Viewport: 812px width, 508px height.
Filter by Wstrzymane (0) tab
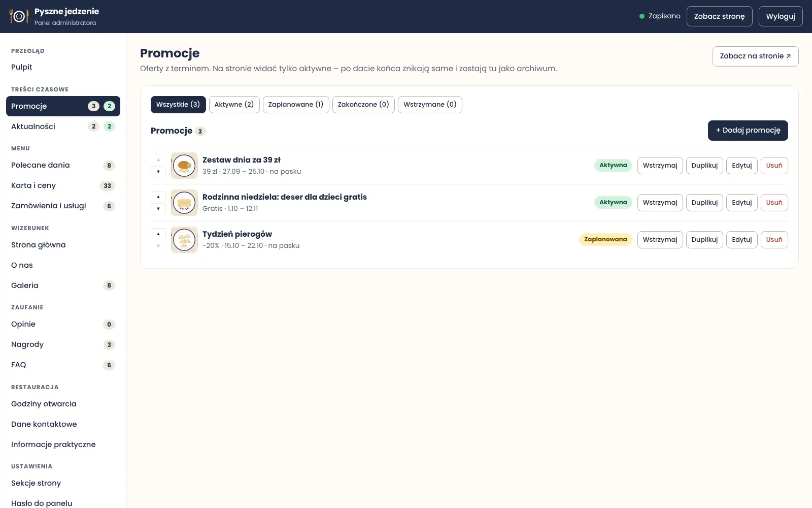coord(430,105)
